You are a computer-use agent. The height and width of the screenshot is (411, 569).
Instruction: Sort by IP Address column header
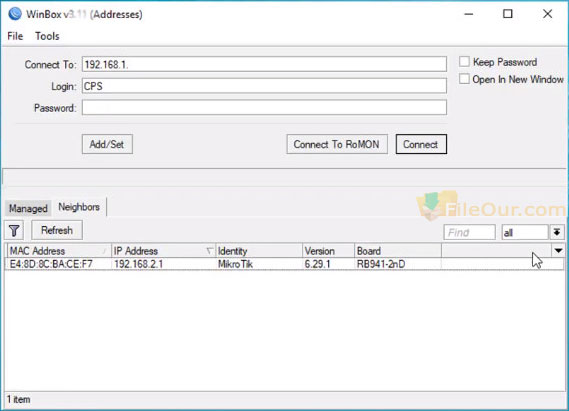tap(163, 251)
